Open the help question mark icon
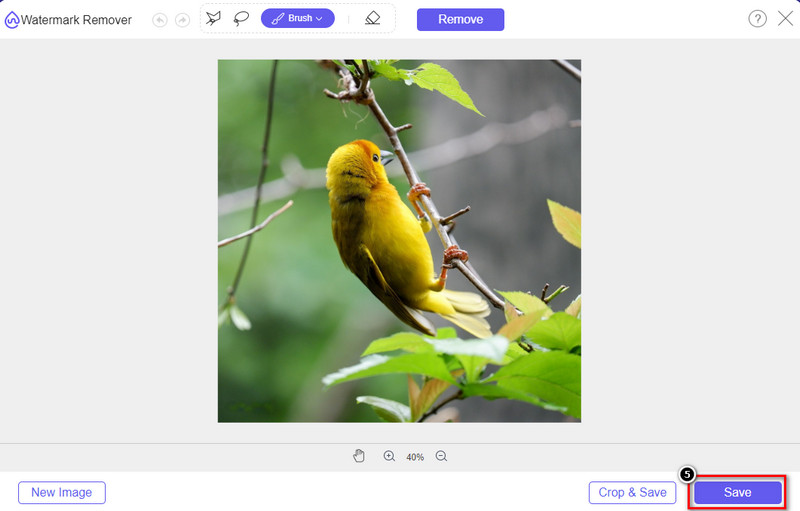The image size is (800, 511). [x=757, y=19]
